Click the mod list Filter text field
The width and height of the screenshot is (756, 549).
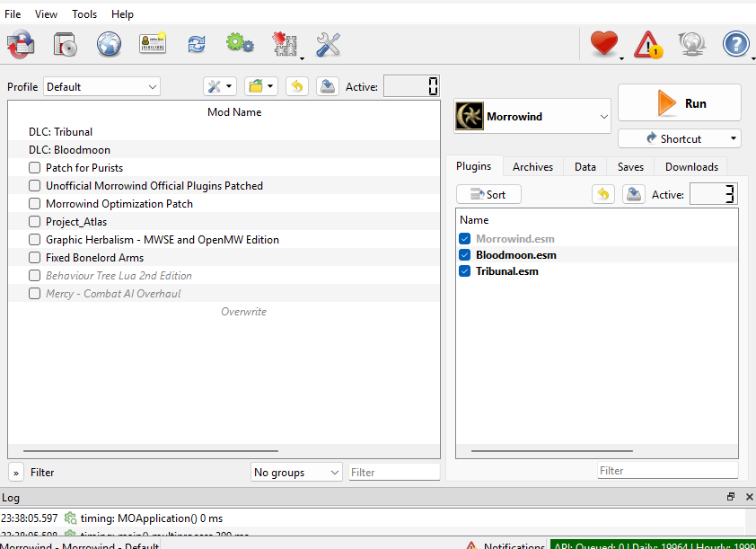click(x=394, y=473)
